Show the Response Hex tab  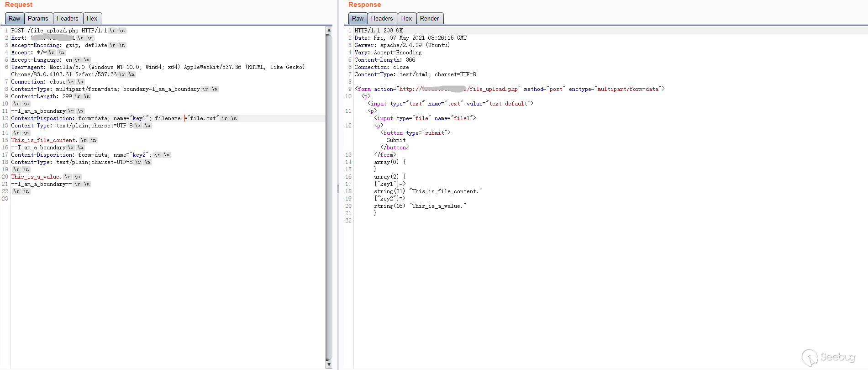point(406,18)
